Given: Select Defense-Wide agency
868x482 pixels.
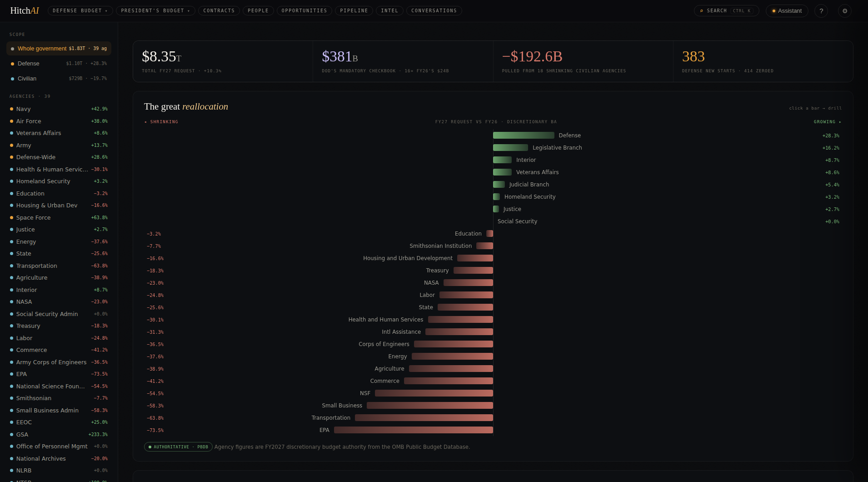Looking at the screenshot, I should pyautogui.click(x=59, y=157).
